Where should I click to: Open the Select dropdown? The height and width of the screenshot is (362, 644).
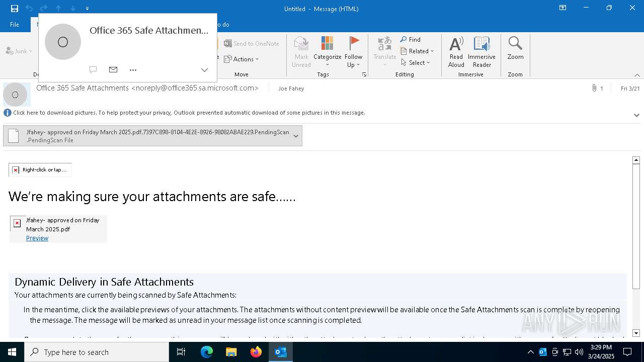pyautogui.click(x=416, y=62)
